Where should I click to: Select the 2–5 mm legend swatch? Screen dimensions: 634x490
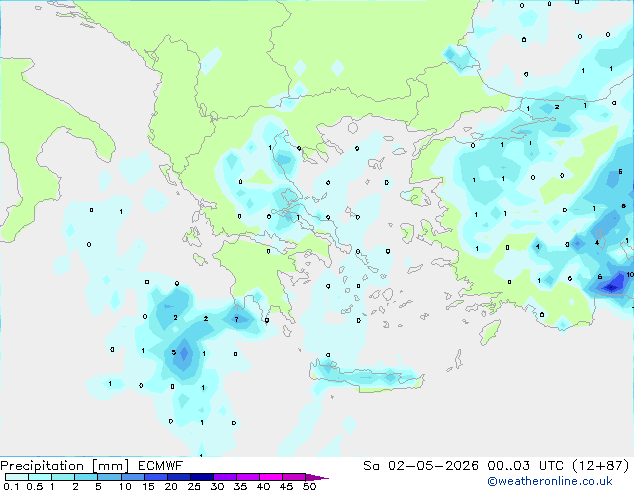86,477
